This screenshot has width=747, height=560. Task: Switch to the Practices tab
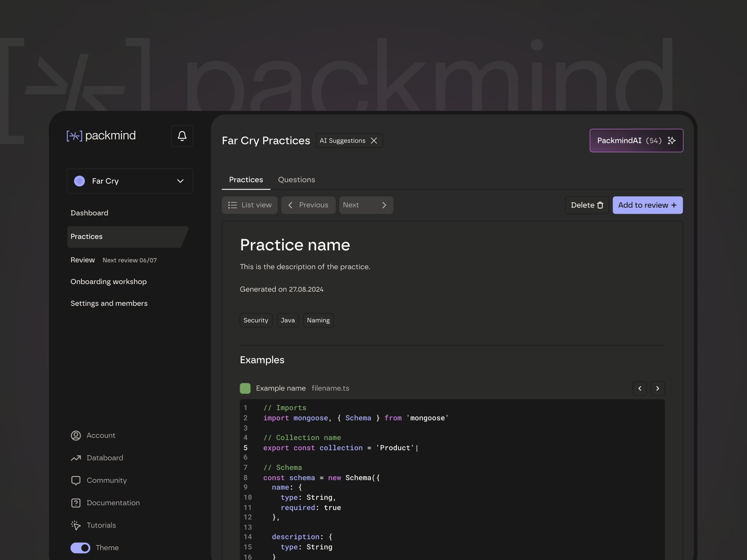tap(246, 180)
